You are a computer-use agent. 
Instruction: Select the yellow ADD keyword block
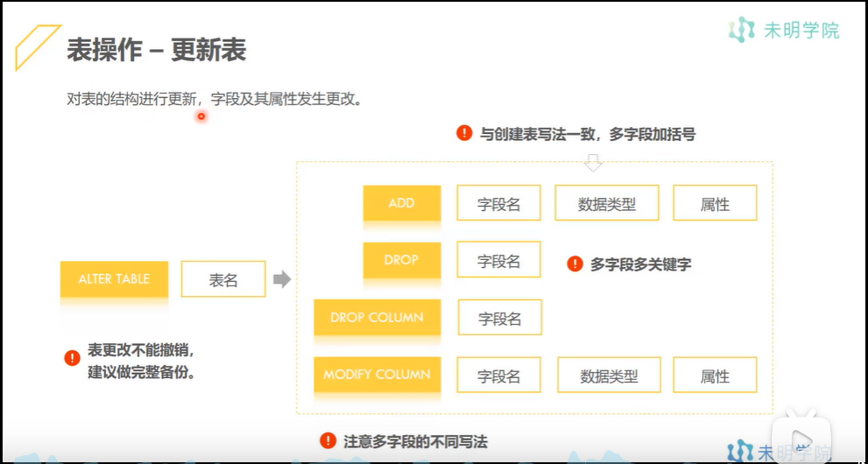pyautogui.click(x=402, y=203)
